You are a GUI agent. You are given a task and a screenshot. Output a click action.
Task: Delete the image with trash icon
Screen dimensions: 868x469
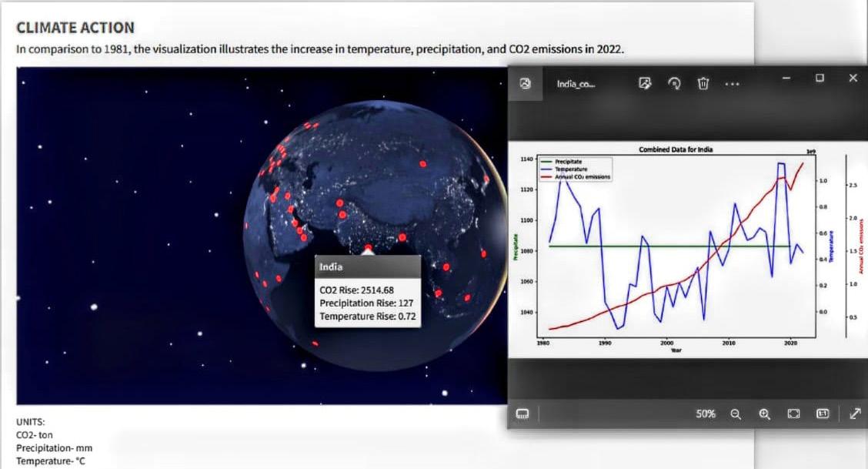(x=703, y=84)
